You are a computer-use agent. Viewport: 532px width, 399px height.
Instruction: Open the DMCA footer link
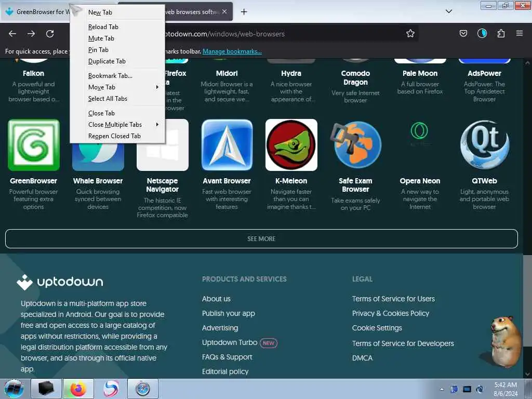[x=362, y=358]
